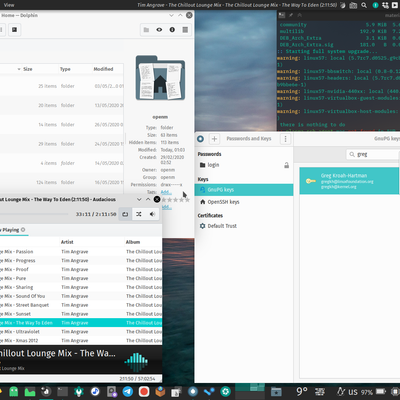The width and height of the screenshot is (400, 400).
Task: Open the music note app in taskbar
Action: (x=95, y=391)
